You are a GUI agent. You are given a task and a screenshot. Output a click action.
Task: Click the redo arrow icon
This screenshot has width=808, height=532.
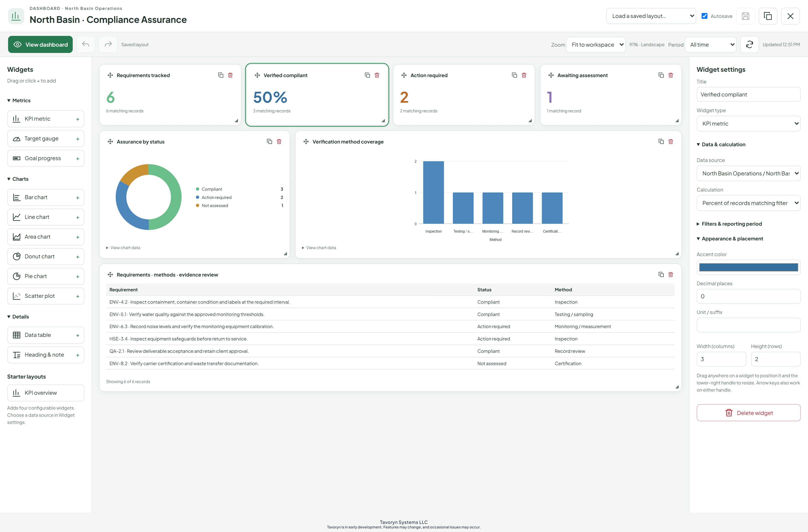point(108,44)
